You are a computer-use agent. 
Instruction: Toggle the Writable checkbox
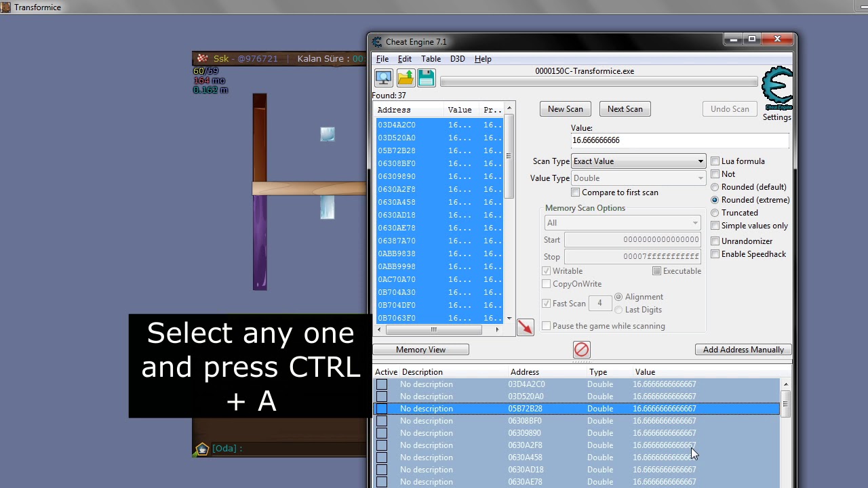(x=546, y=271)
